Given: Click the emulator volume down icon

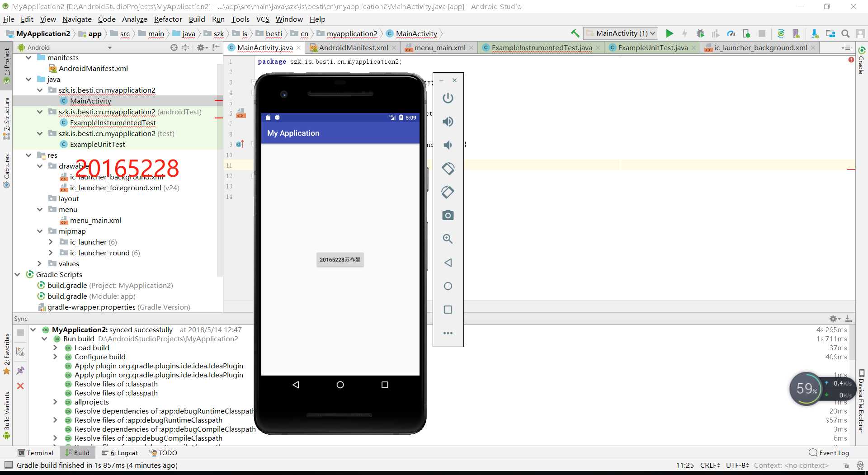Looking at the screenshot, I should (448, 145).
